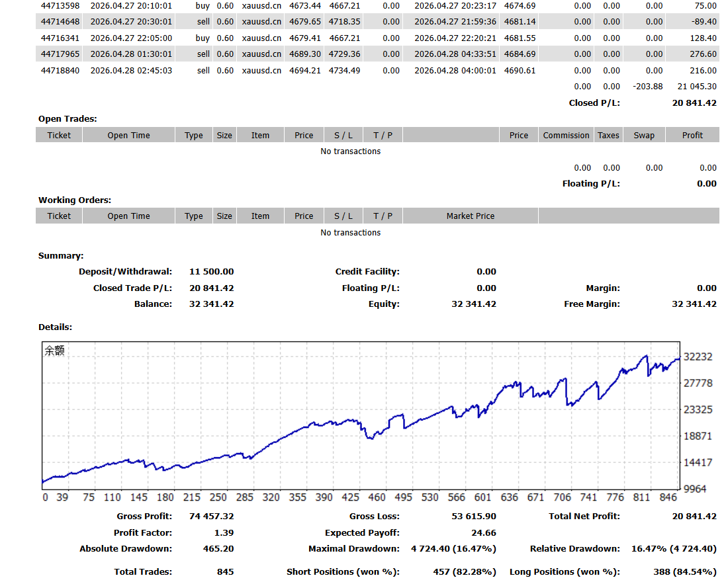Click the Deposit/Withdrawal value 11 500.00
This screenshot has width=728, height=584.
point(211,271)
